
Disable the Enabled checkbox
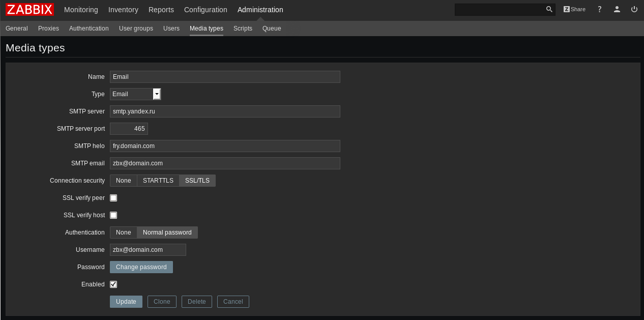click(113, 284)
